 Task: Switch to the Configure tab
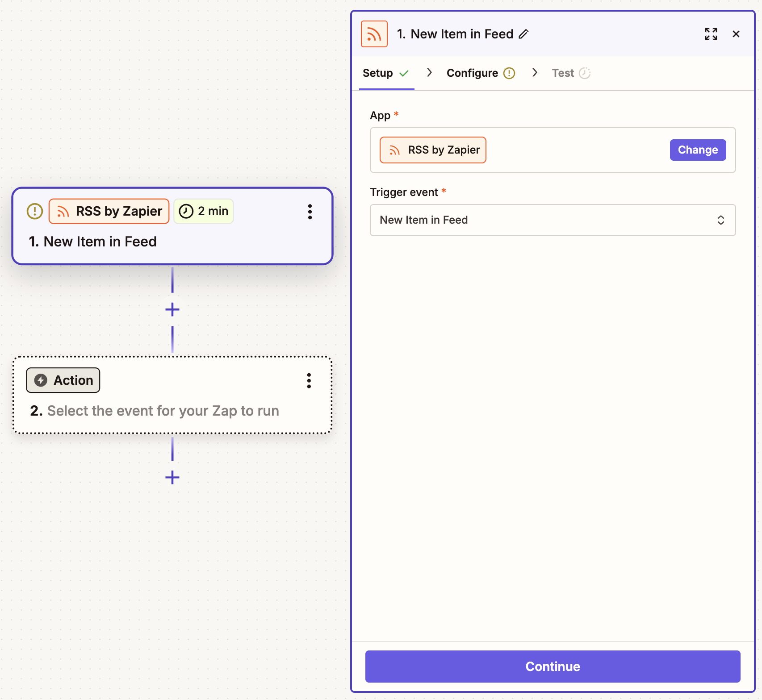point(473,73)
